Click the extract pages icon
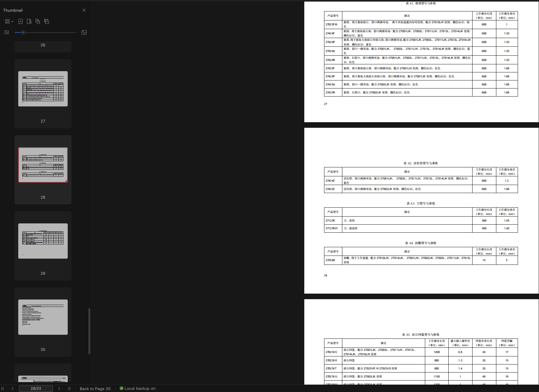Image resolution: width=539 pixels, height=392 pixels. [47, 21]
